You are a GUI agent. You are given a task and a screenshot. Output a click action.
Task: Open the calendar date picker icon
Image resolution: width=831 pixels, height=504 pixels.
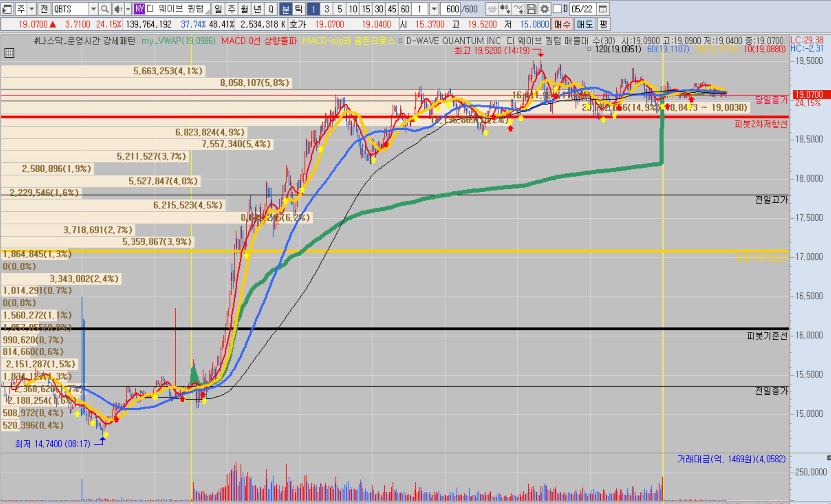pyautogui.click(x=603, y=9)
